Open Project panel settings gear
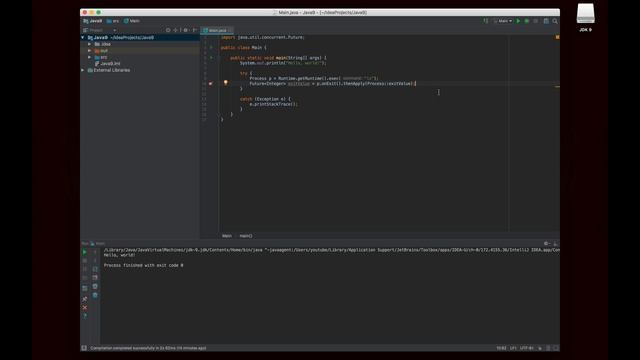Viewport: 640px width, 360px height. 186,30
